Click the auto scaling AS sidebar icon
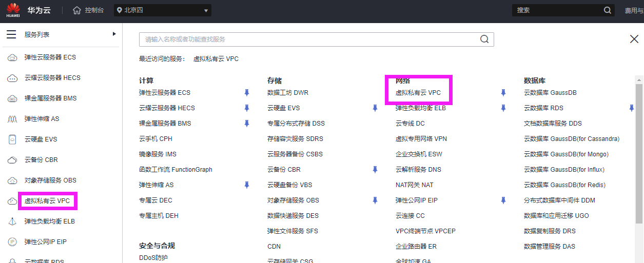The width and height of the screenshot is (644, 263). pyautogui.click(x=12, y=119)
